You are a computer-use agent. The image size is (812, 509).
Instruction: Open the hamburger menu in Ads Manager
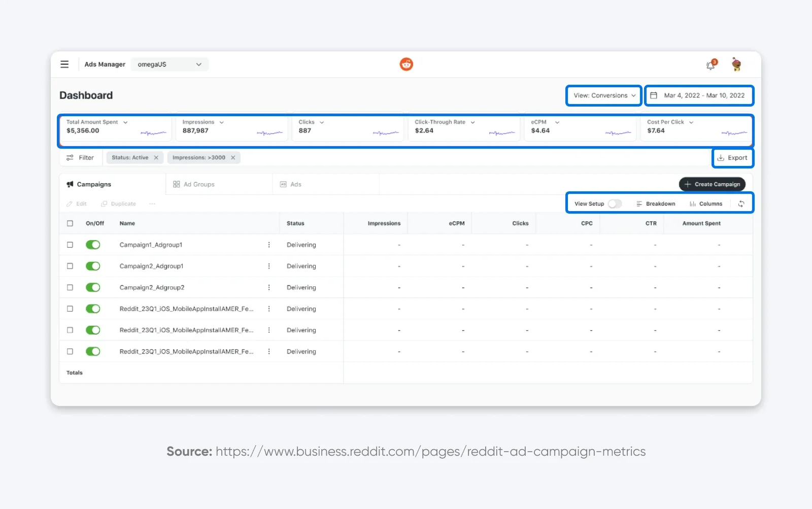tap(64, 64)
